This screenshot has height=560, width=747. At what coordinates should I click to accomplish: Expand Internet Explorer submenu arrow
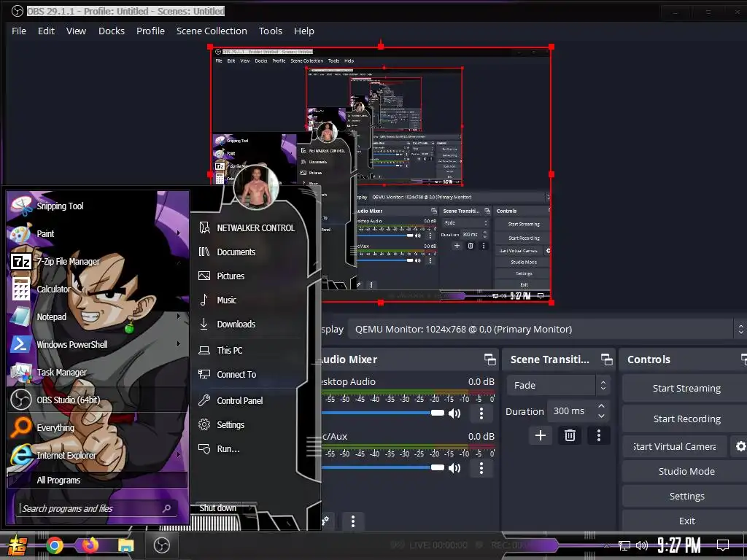point(179,455)
